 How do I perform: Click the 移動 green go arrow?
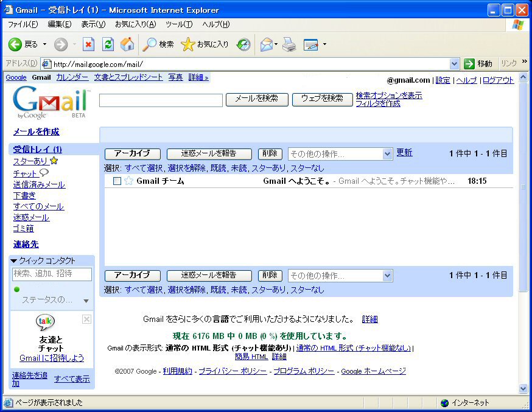(x=469, y=64)
